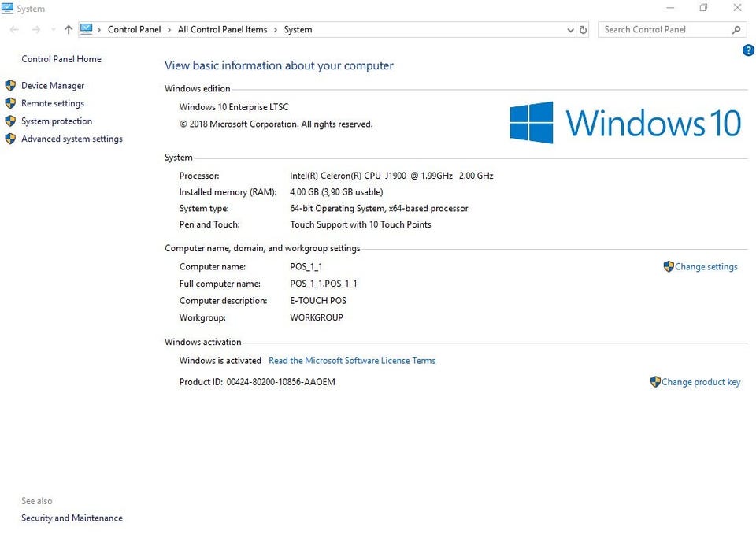
Task: Open Control Panel Home
Action: pyautogui.click(x=61, y=59)
